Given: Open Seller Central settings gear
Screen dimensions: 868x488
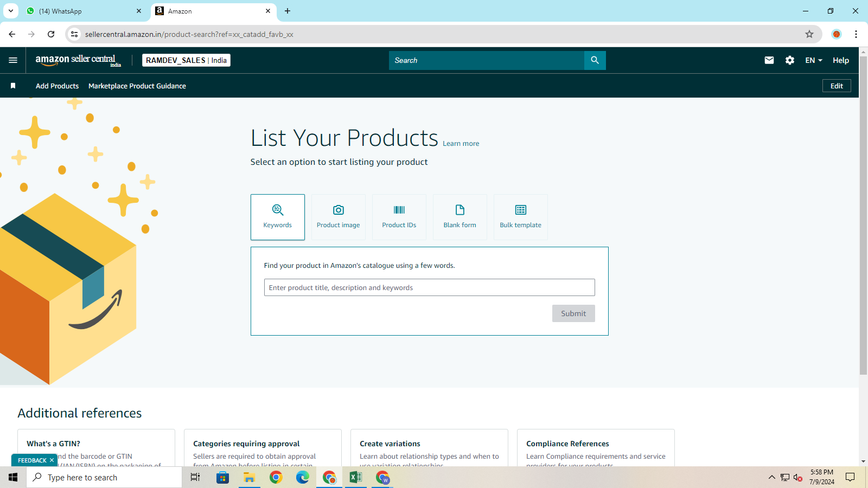Looking at the screenshot, I should click(x=789, y=60).
